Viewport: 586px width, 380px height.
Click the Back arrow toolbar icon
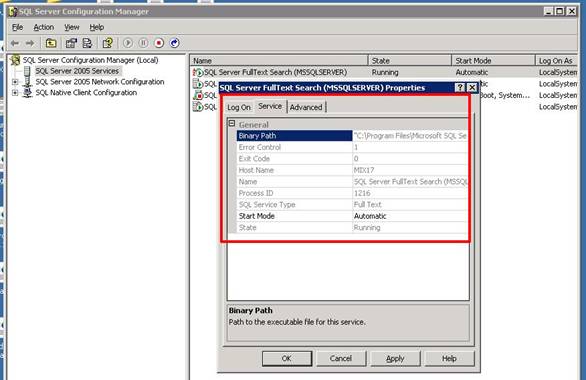[15, 43]
